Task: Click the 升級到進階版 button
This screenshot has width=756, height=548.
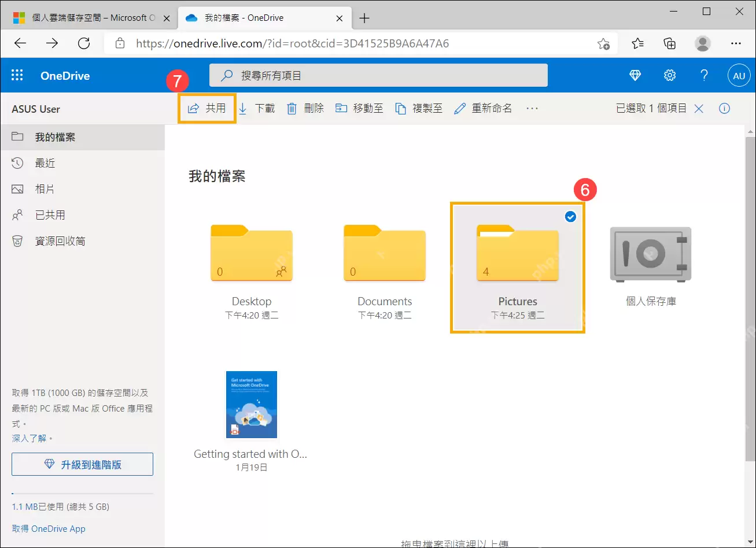Action: click(82, 464)
